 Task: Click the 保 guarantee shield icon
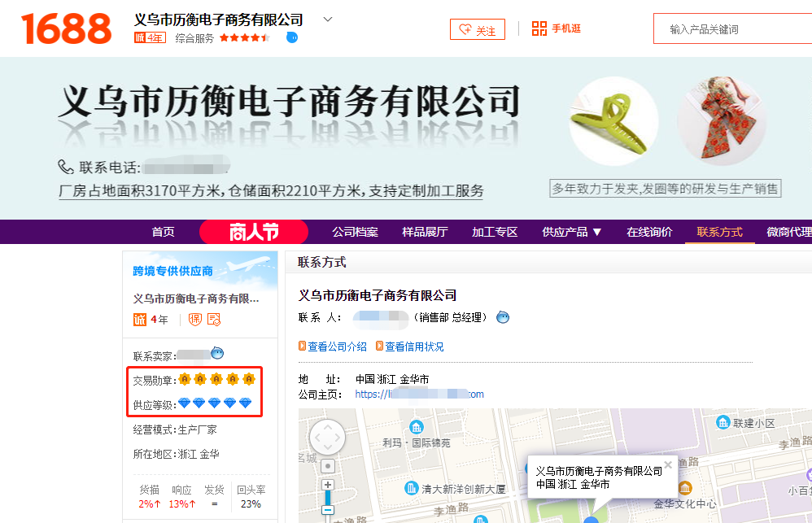pyautogui.click(x=194, y=320)
